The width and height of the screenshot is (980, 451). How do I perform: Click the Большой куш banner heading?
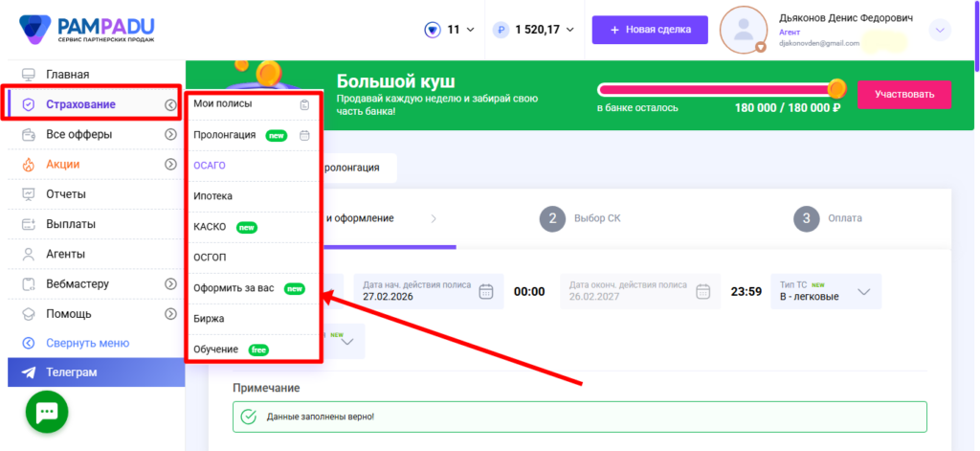pos(396,81)
